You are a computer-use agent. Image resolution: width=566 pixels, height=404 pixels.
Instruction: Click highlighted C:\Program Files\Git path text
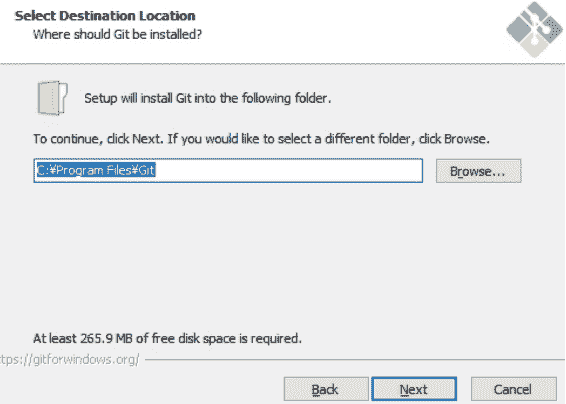tap(96, 170)
